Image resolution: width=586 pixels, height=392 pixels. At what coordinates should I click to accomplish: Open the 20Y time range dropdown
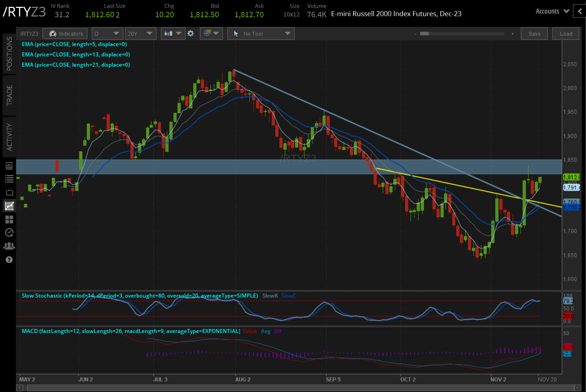[140, 33]
